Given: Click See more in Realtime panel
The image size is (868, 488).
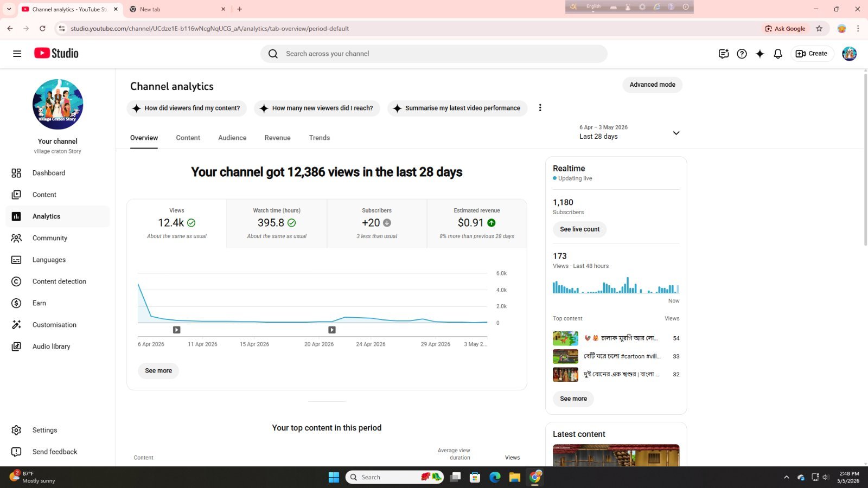Looking at the screenshot, I should 573,399.
